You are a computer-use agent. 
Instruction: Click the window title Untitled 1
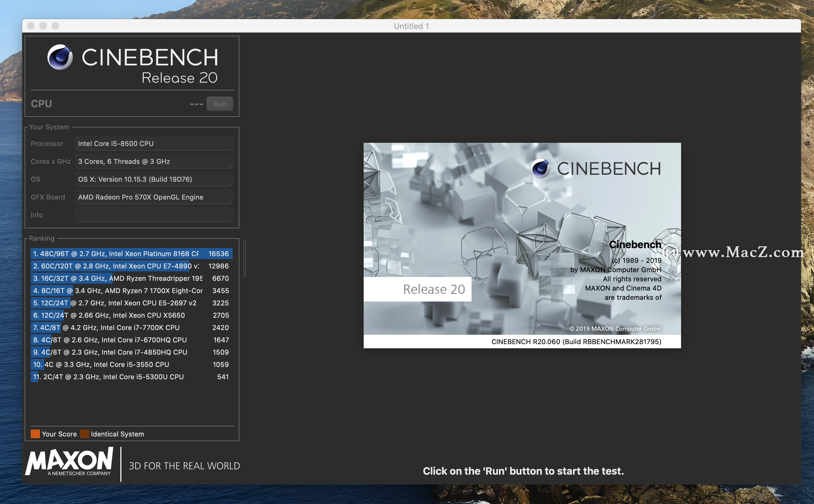pos(411,26)
